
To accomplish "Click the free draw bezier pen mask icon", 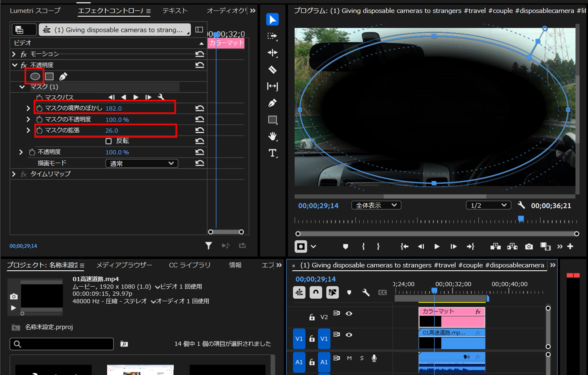I will [x=63, y=77].
